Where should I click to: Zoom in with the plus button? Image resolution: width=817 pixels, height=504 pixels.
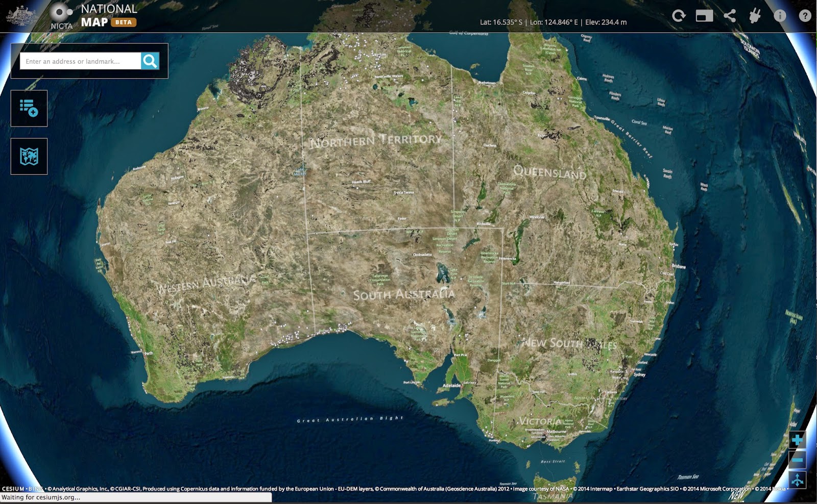pos(798,439)
